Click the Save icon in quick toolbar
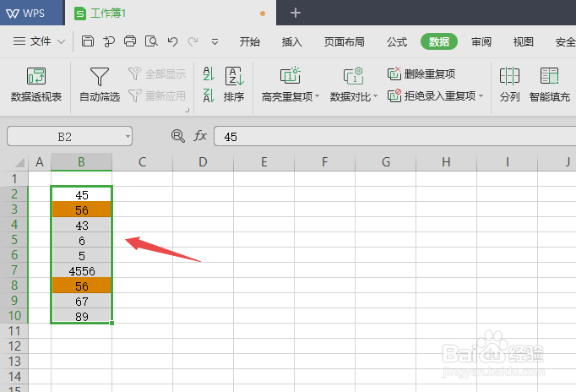The image size is (576, 392). pos(88,41)
